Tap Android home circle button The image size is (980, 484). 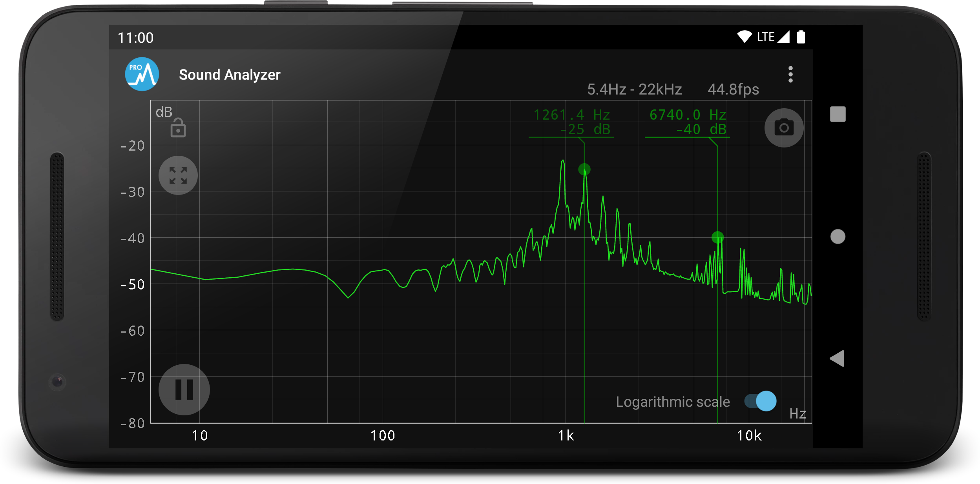pyautogui.click(x=838, y=237)
